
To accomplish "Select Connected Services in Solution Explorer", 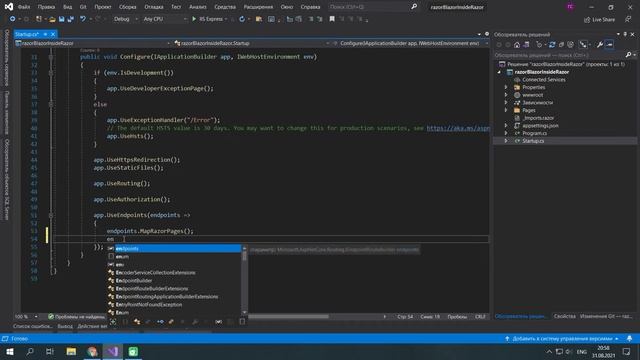I will 544,80.
